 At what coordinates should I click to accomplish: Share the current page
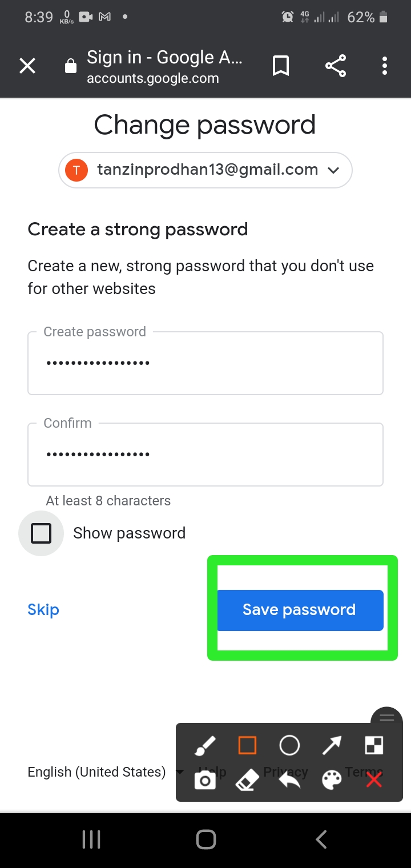click(336, 66)
